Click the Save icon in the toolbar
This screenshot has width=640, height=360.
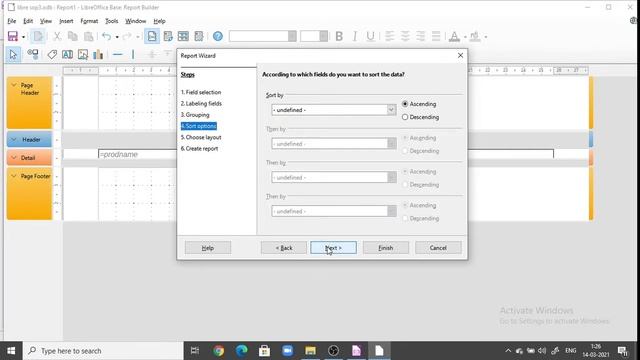[x=13, y=36]
